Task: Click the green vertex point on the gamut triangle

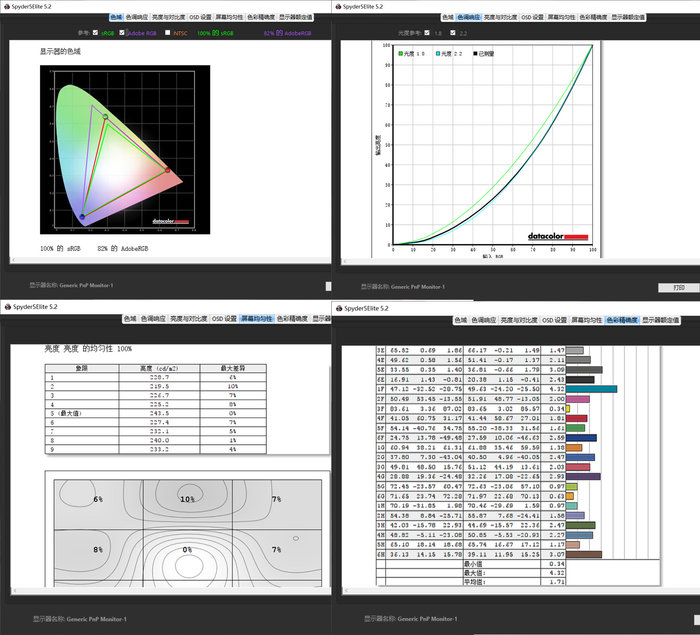Action: point(105,117)
